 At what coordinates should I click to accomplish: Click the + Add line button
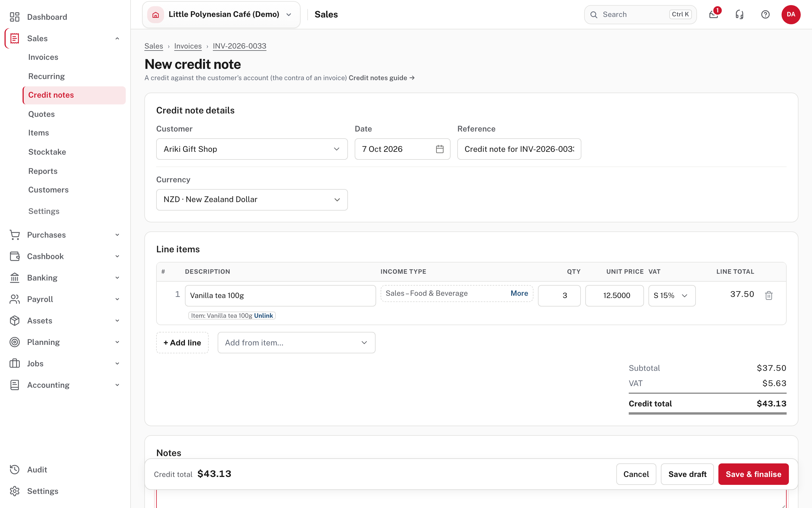pyautogui.click(x=182, y=343)
